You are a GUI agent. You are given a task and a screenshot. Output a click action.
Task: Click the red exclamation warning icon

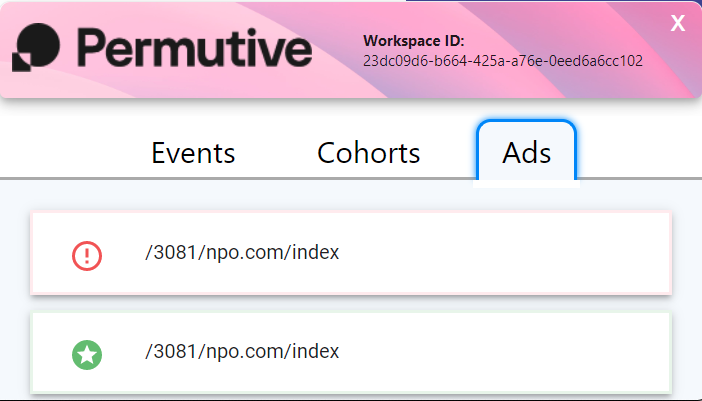87,256
